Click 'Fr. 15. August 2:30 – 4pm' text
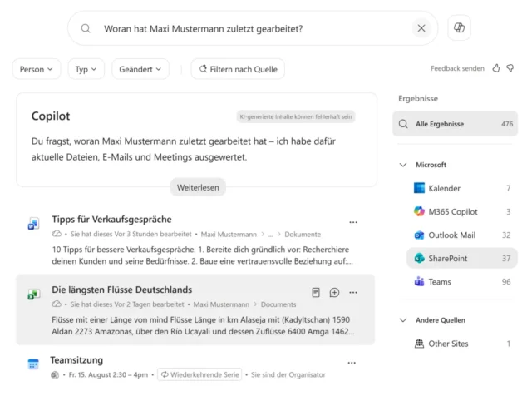This screenshot has width=532, height=396. click(108, 375)
